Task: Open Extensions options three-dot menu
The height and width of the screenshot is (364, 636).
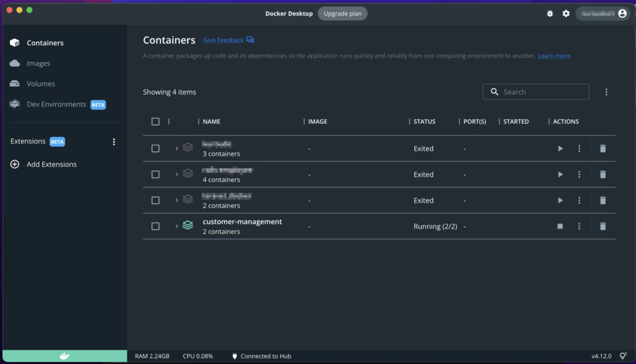Action: [x=114, y=142]
